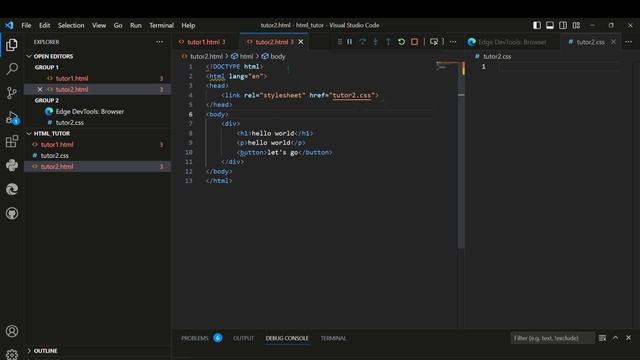The image size is (640, 360).
Task: Open tutor1.html in HTML_TUTOR folder
Action: point(98,144)
